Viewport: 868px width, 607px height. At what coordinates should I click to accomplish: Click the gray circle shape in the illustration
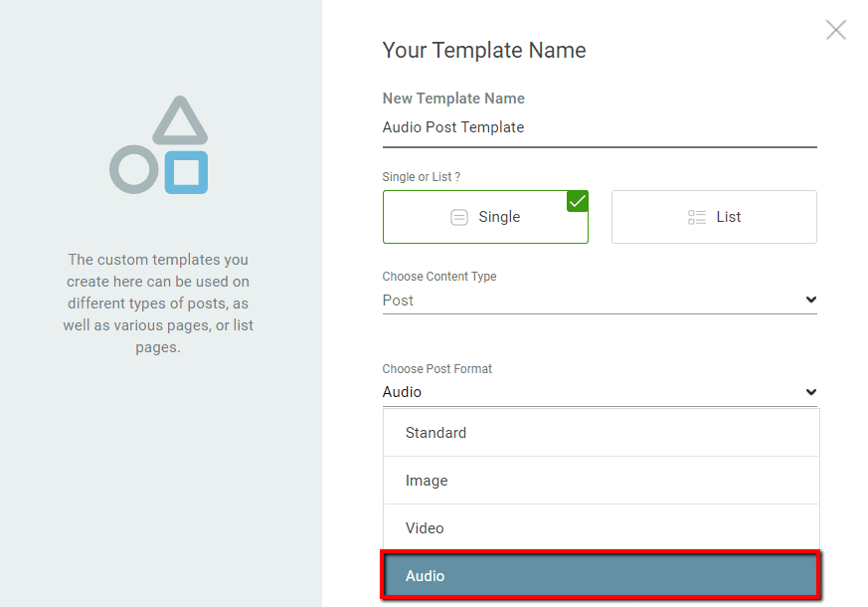[131, 169]
